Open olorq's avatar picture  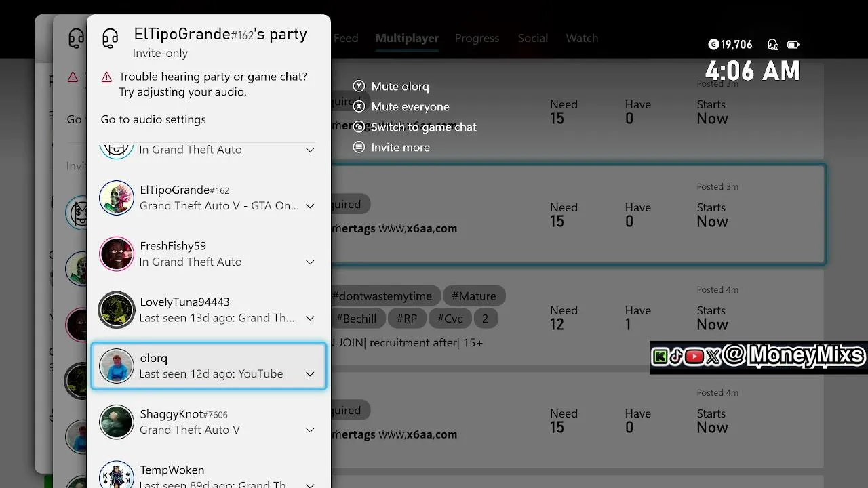[117, 366]
